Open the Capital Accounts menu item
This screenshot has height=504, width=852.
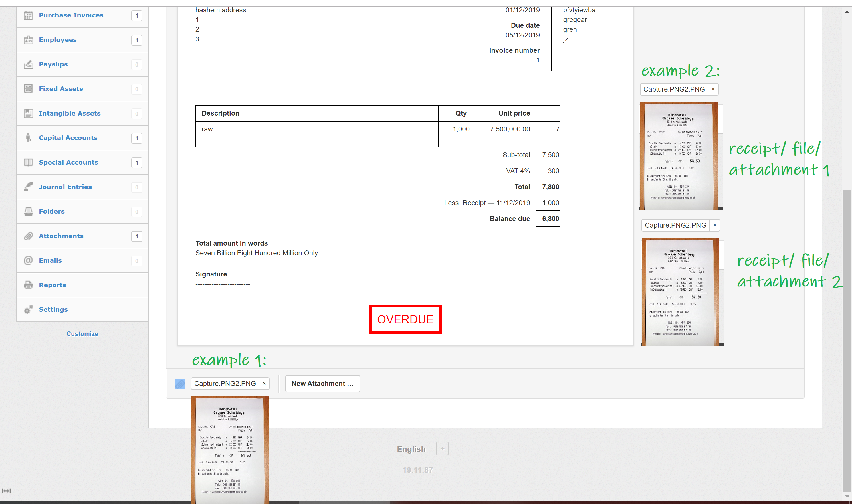coord(68,138)
